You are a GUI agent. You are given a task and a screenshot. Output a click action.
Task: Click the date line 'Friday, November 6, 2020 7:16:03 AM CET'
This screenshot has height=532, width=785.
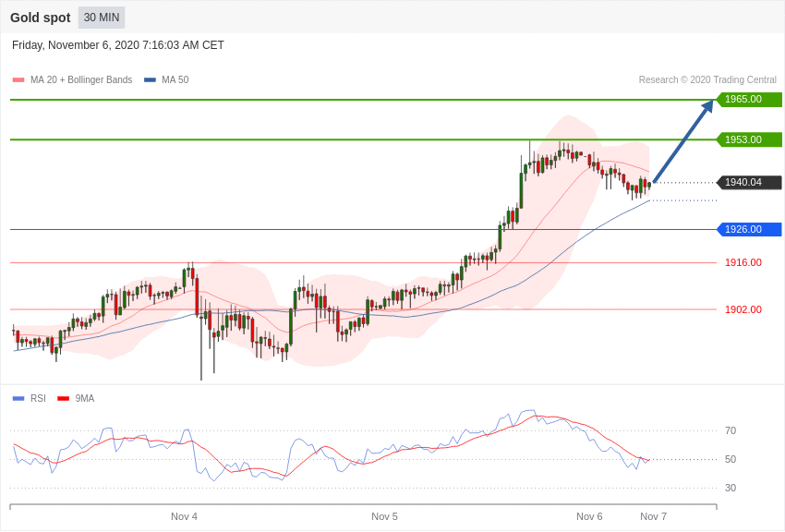(117, 45)
